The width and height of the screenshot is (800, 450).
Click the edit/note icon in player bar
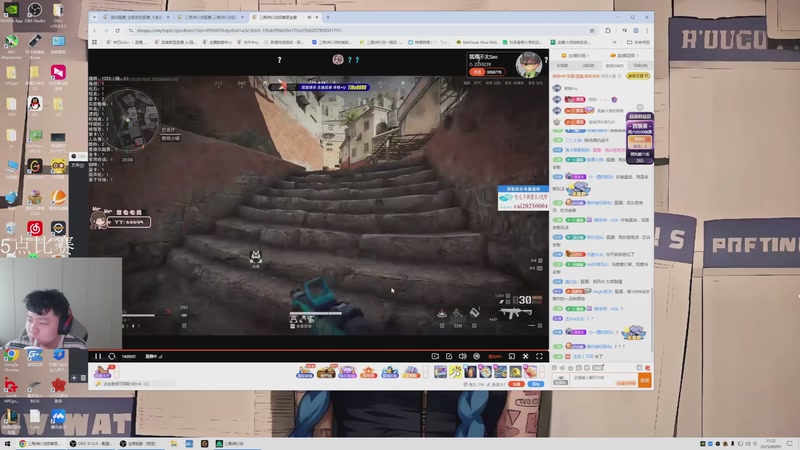[449, 356]
